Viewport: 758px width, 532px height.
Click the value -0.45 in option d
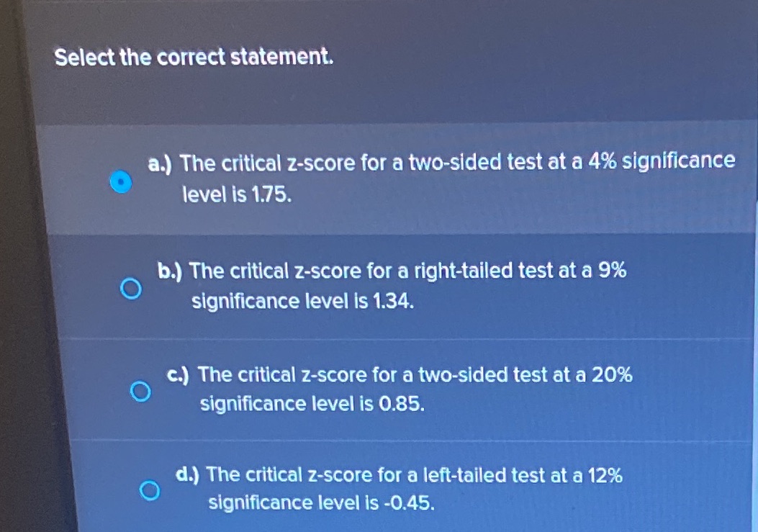point(410,502)
